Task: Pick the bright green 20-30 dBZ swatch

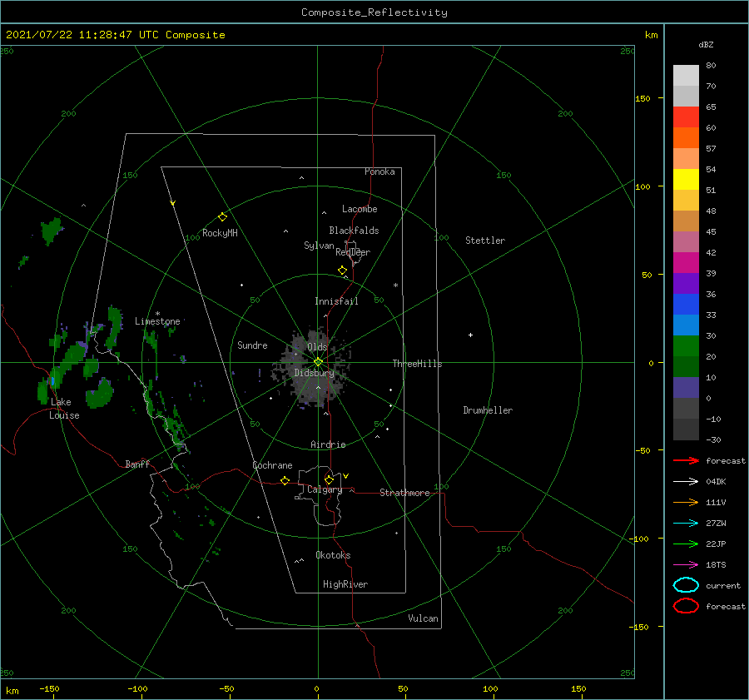Action: (686, 346)
